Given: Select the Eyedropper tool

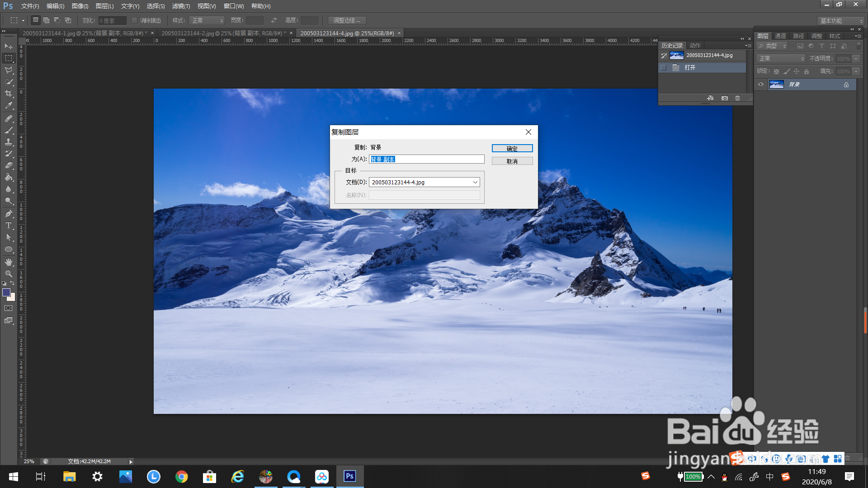Looking at the screenshot, I should 9,106.
